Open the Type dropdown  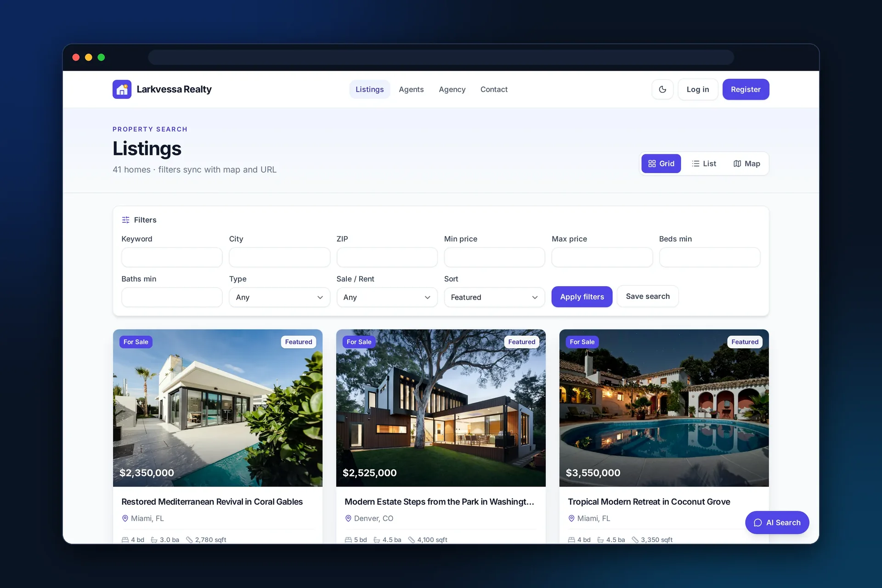[x=279, y=297]
